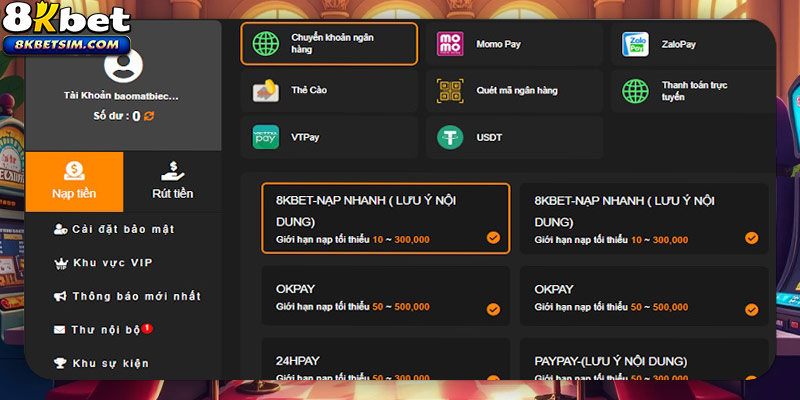Select the left OKPAY channel card
The image size is (800, 400).
(386, 296)
